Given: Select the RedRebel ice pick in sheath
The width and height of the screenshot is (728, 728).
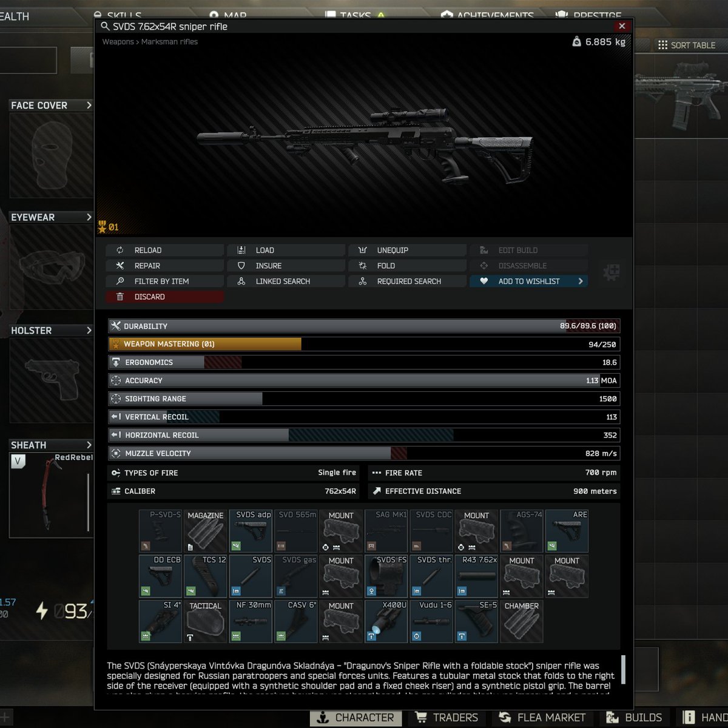Looking at the screenshot, I should coord(52,495).
